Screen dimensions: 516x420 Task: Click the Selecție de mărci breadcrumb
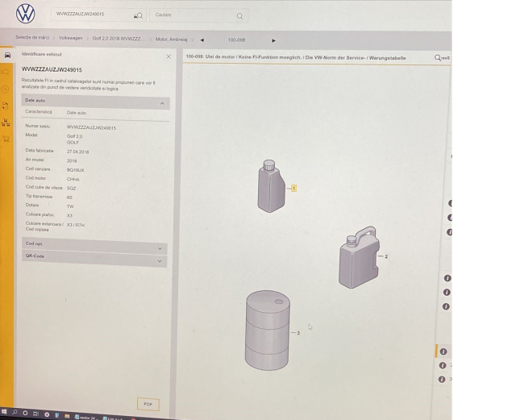[x=32, y=39]
